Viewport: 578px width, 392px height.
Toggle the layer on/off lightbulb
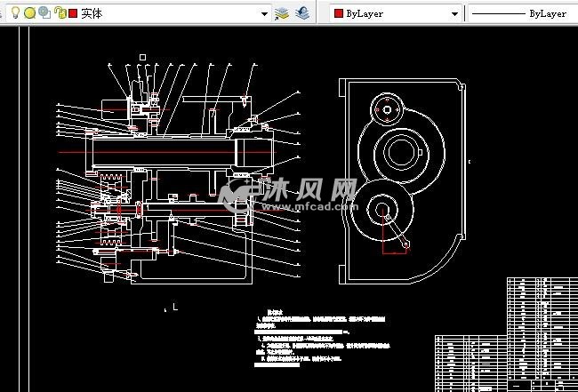(x=14, y=13)
